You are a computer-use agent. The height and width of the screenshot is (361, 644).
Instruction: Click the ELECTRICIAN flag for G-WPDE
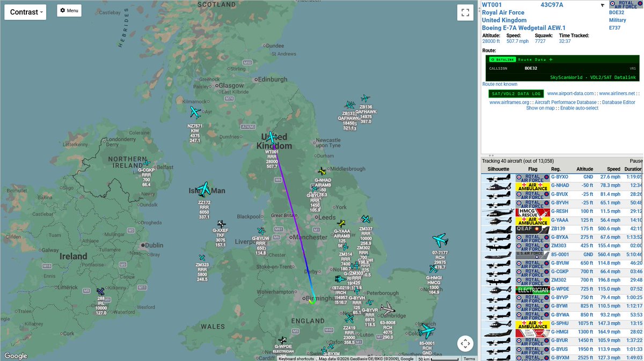coord(532,290)
